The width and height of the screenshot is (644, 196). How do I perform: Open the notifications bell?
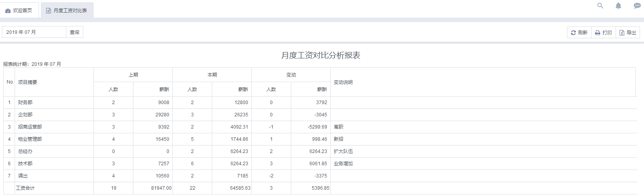coord(618,6)
